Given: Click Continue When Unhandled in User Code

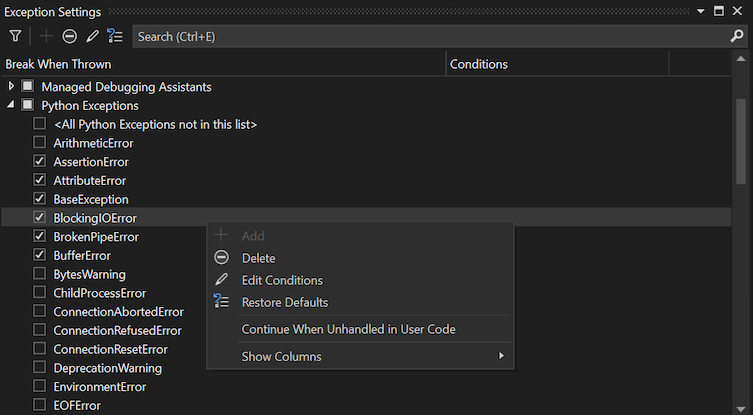Looking at the screenshot, I should click(348, 329).
